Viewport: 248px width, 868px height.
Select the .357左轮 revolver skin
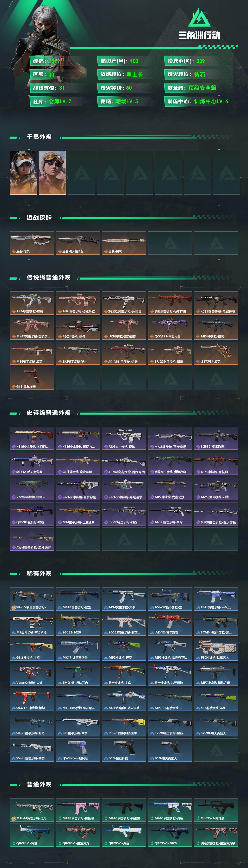[216, 353]
